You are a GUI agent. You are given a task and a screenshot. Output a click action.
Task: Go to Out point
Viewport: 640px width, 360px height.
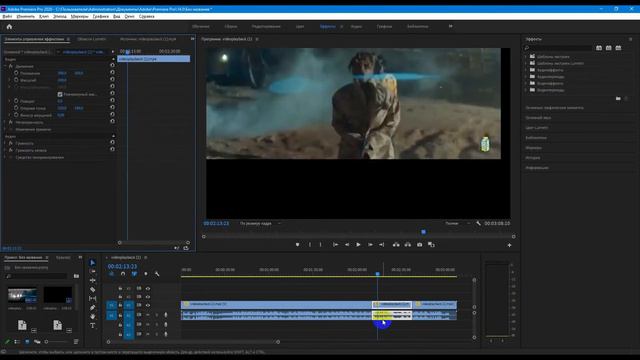point(382,244)
